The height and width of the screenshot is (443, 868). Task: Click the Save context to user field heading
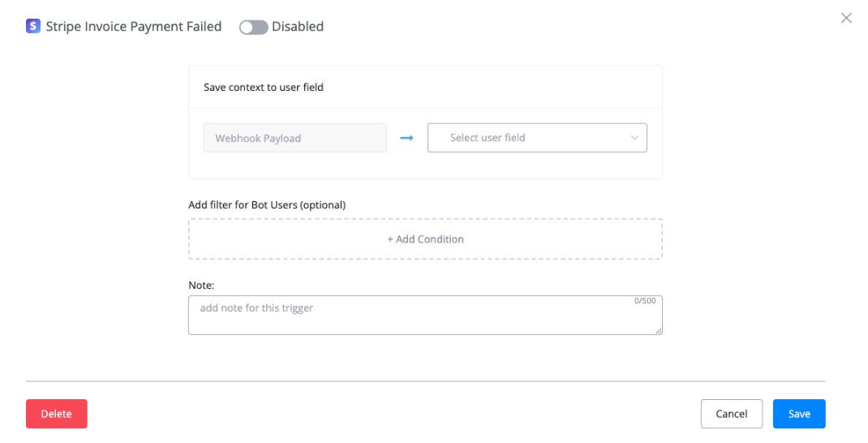click(264, 87)
